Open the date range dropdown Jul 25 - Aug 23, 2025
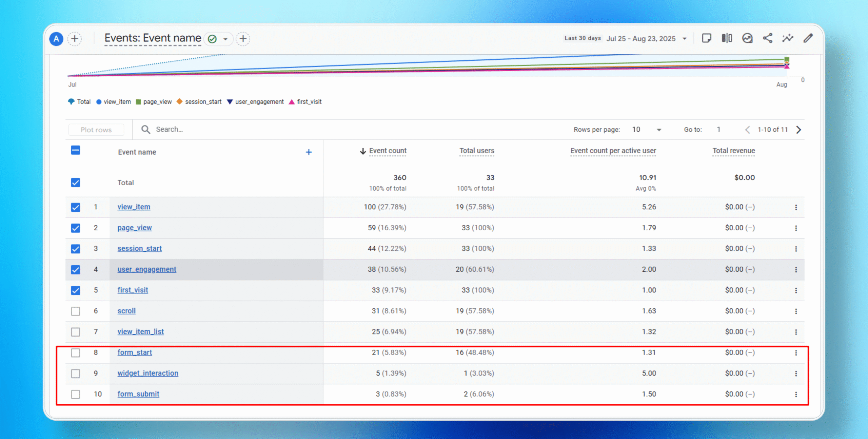 tap(647, 39)
